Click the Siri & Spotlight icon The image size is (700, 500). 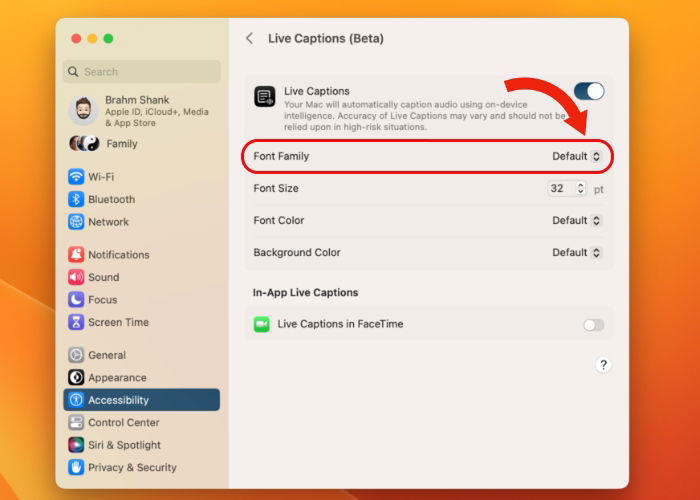(x=76, y=445)
